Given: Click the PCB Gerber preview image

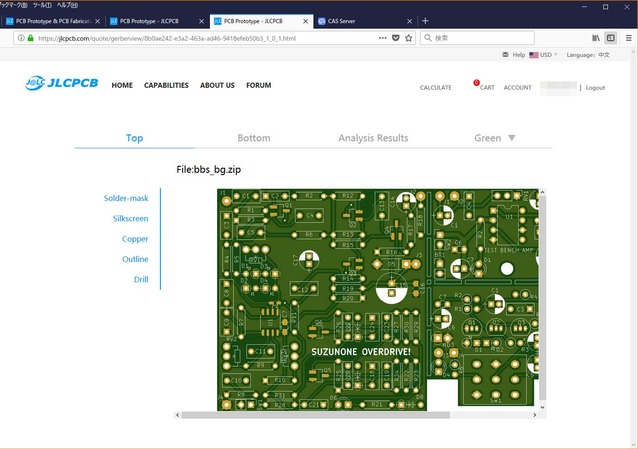Looking at the screenshot, I should coord(378,300).
